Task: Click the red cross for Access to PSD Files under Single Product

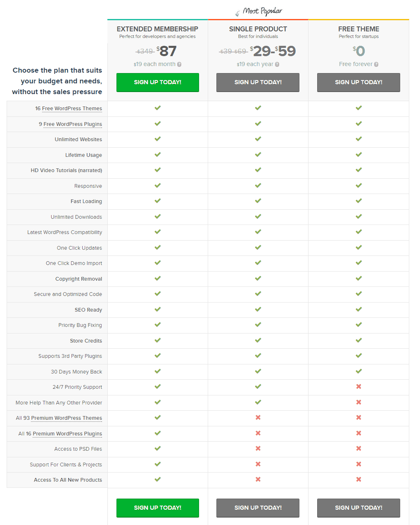Action: pyautogui.click(x=258, y=449)
